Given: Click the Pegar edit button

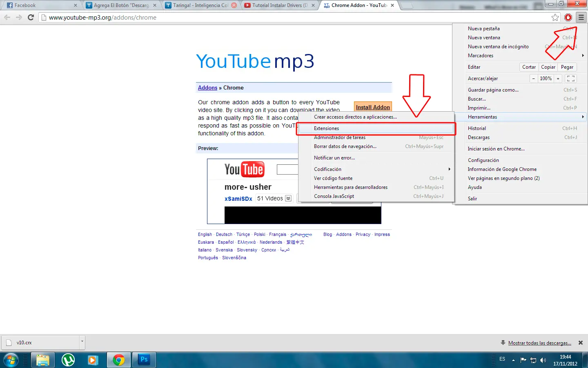Looking at the screenshot, I should 567,67.
